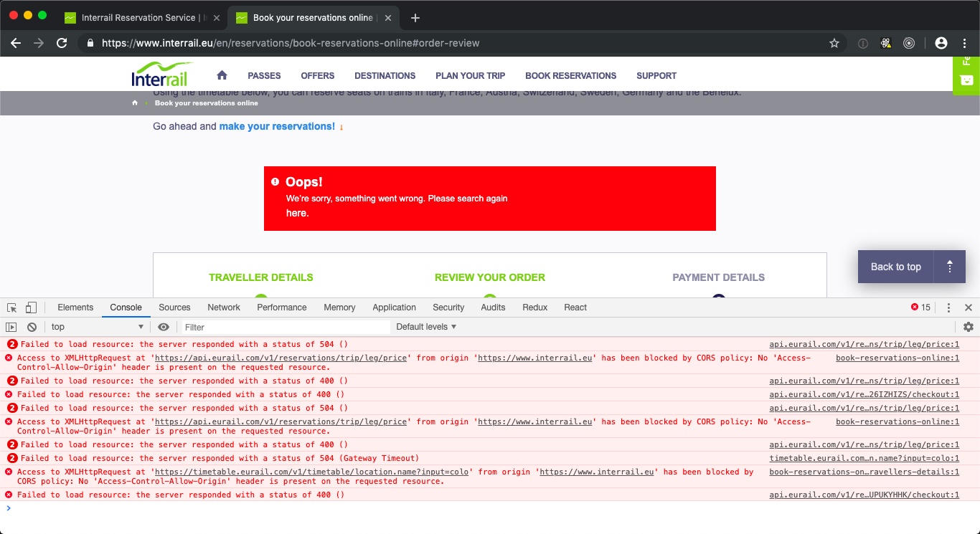Switch to the Network panel
Viewport: 980px width, 534px height.
[224, 307]
